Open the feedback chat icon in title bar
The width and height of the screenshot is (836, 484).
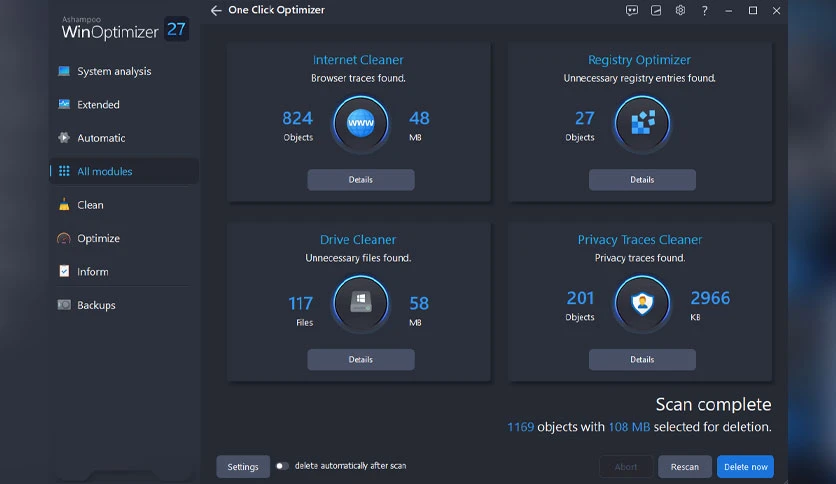632,10
